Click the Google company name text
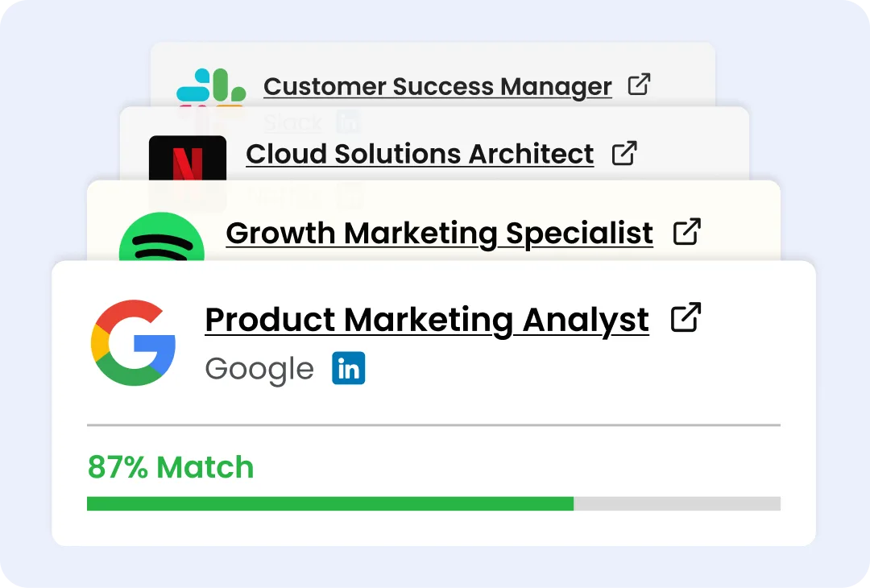870x588 pixels. point(259,369)
